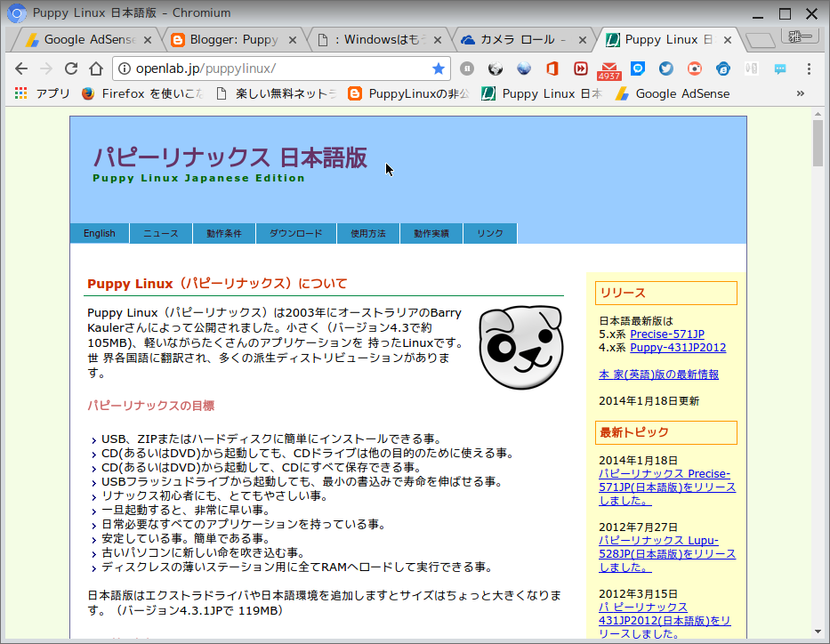
Task: Open a new tab
Action: (760, 40)
